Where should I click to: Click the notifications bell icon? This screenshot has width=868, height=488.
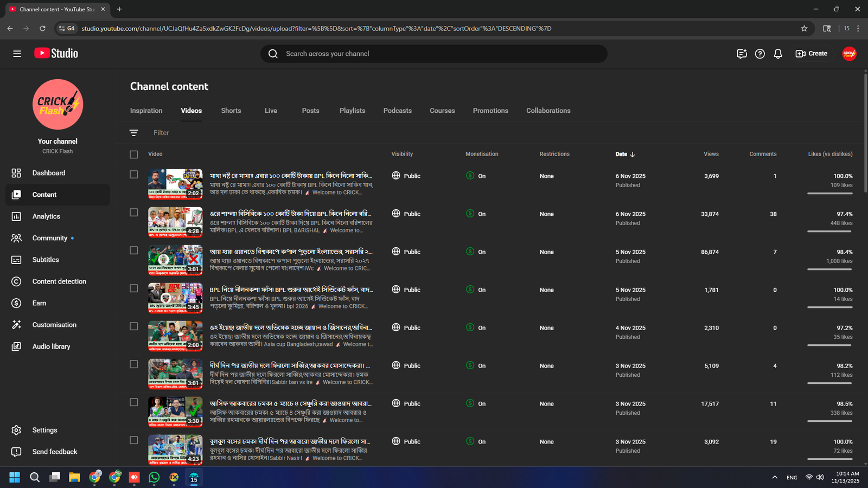[x=778, y=54]
